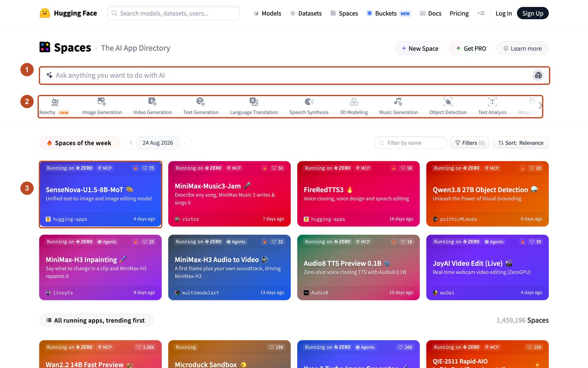Select the Text Analysis category icon
This screenshot has height=368, width=588.
[492, 101]
